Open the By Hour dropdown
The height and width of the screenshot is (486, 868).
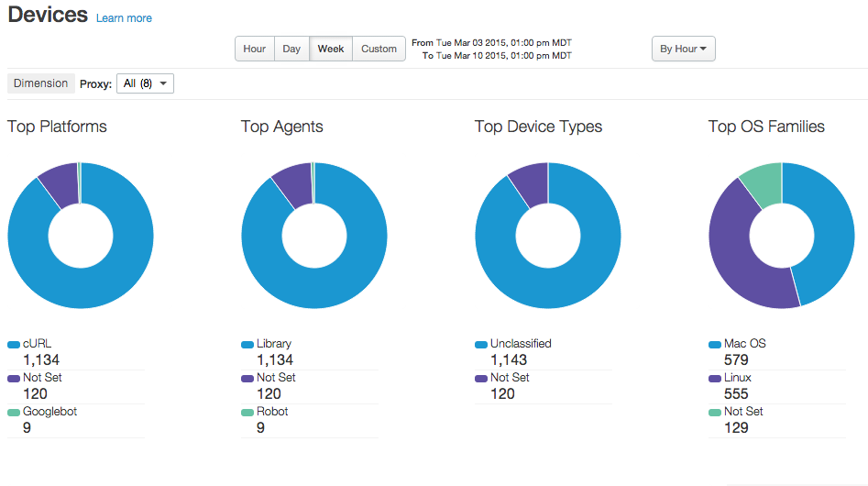683,49
